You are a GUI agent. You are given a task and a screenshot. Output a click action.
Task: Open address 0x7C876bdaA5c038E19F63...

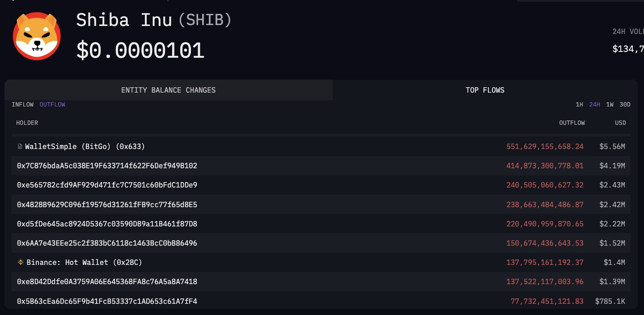pos(107,166)
